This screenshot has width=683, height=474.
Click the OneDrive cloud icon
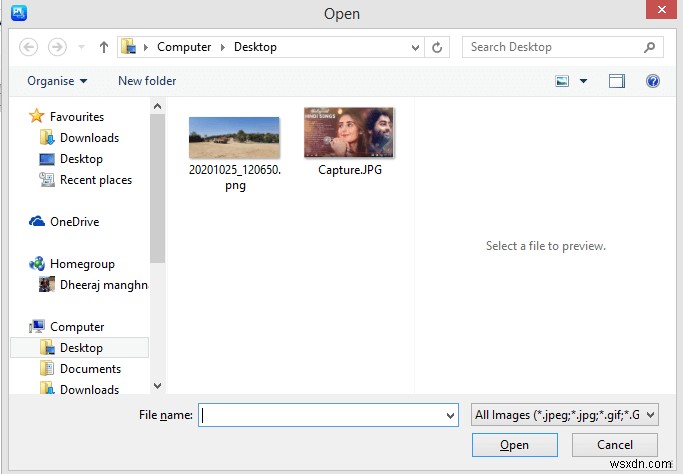(x=37, y=221)
